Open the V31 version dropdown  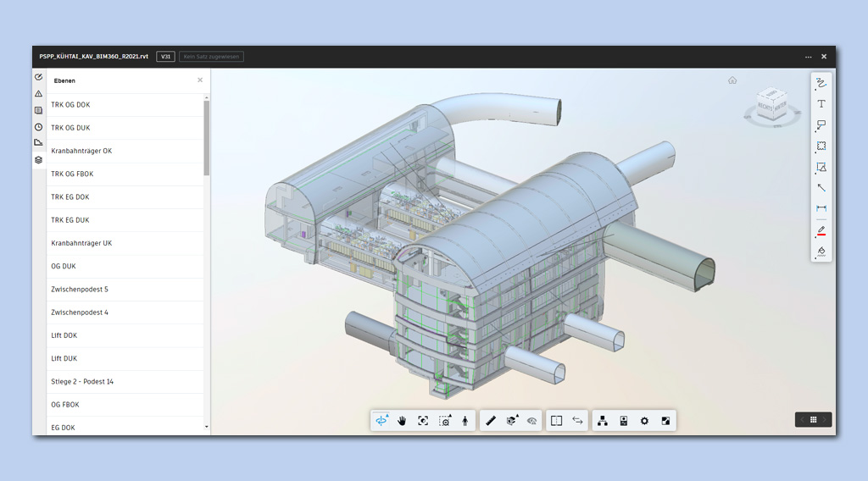tap(166, 57)
